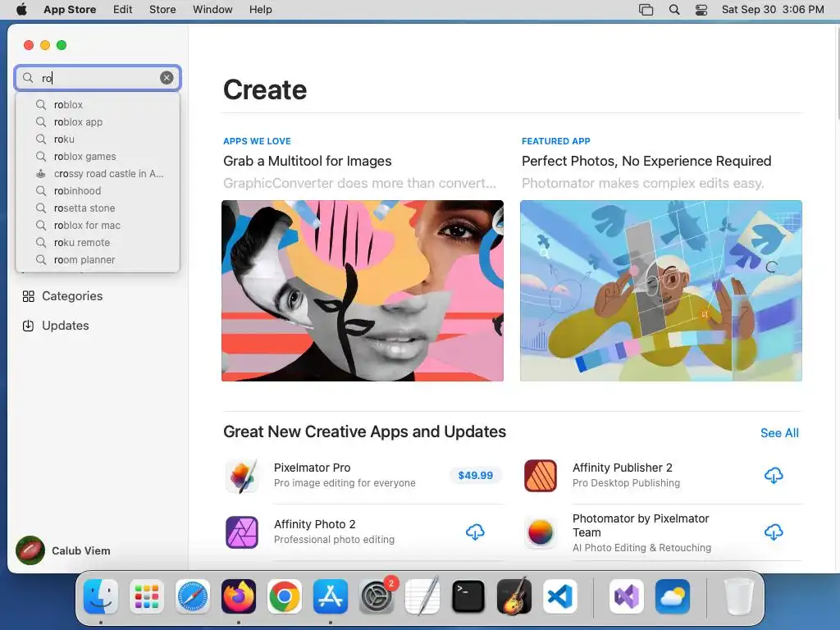Open the Affinity Publisher 2 title

[623, 468]
